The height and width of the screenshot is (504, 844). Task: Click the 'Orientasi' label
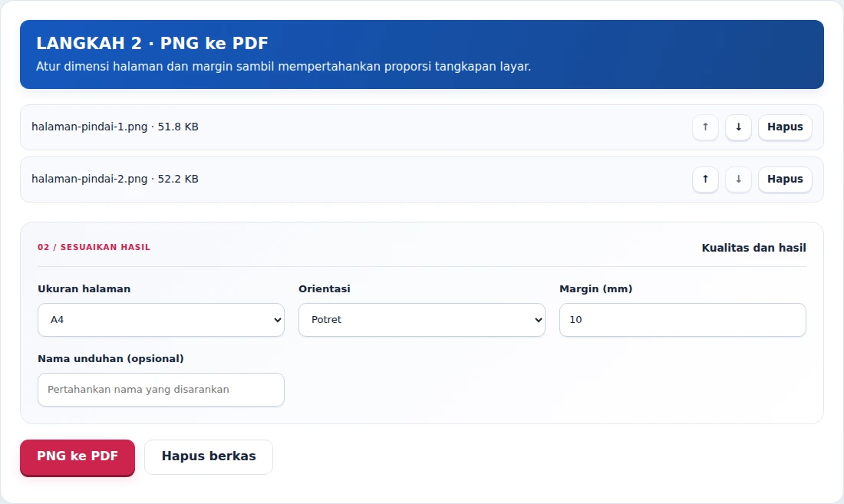(324, 289)
